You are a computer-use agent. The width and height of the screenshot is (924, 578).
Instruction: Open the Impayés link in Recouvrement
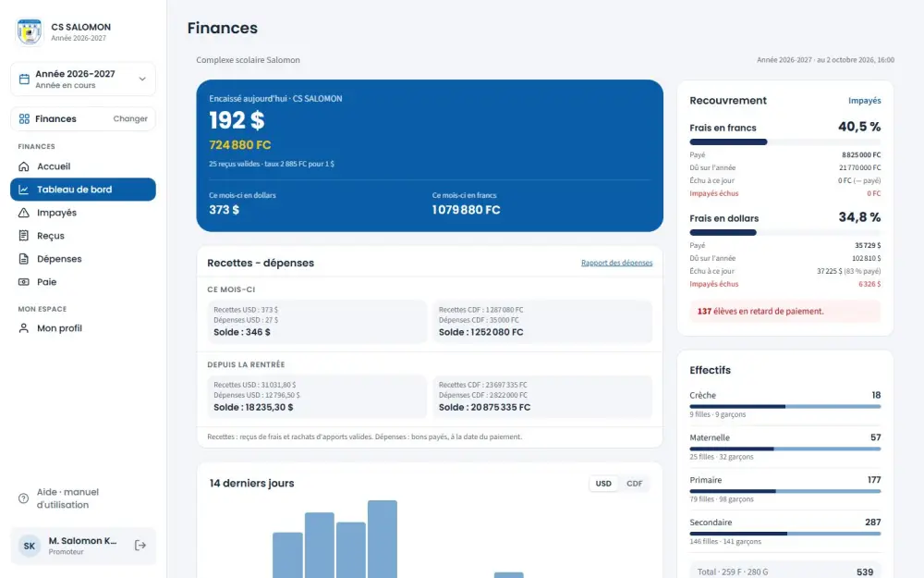coord(865,101)
